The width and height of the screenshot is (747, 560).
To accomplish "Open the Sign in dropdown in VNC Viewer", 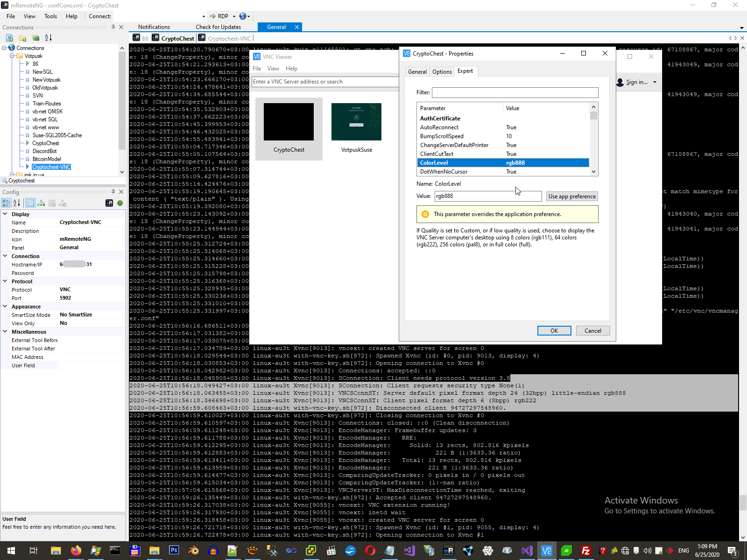I will click(x=655, y=82).
